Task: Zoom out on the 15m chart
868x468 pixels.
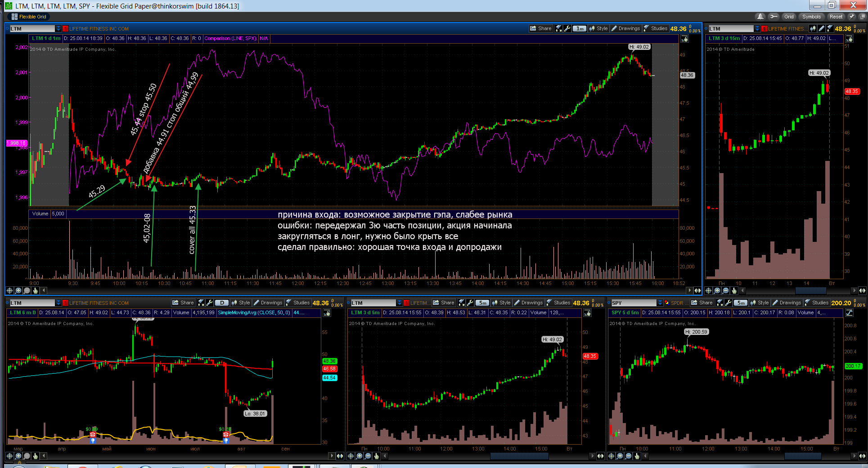Action: click(x=726, y=290)
